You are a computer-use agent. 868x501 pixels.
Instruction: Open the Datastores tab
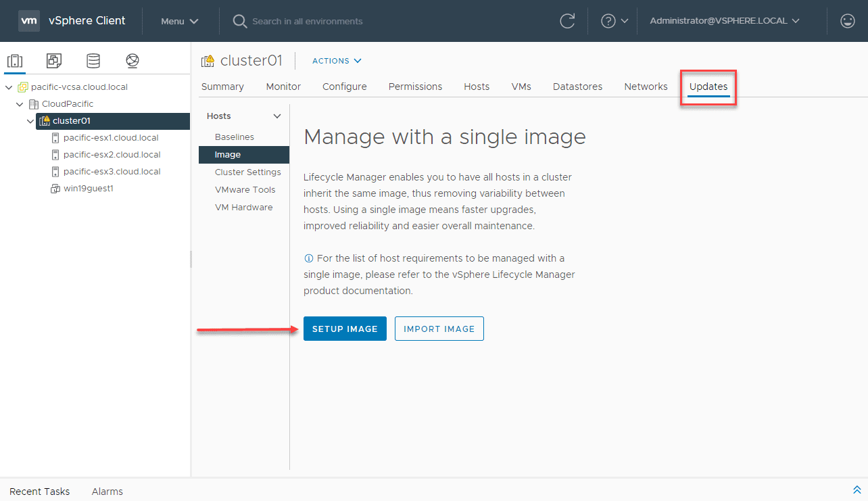pos(577,87)
